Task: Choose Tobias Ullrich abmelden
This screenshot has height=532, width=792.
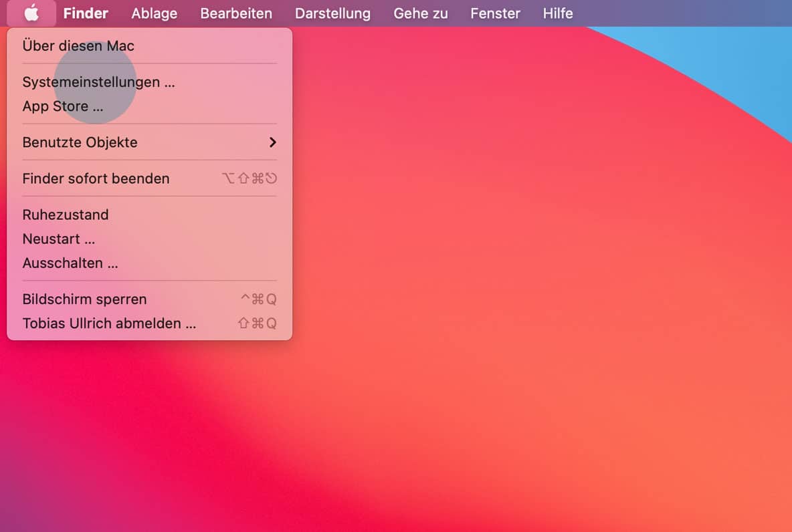Action: click(150, 323)
